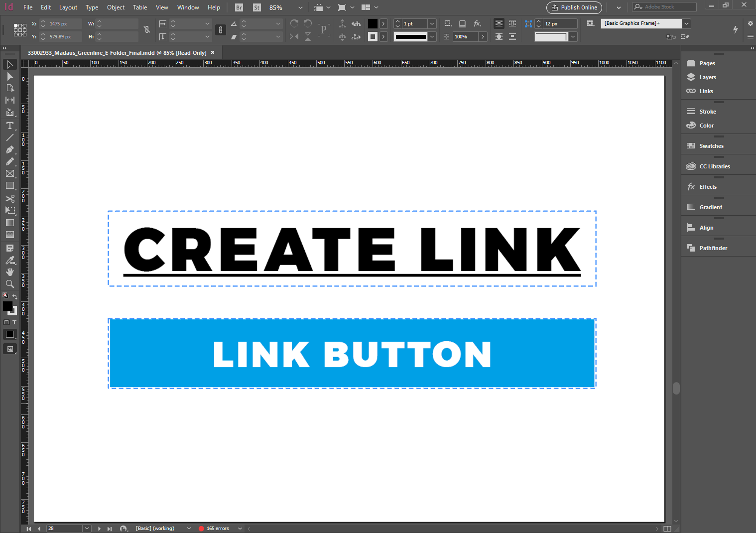Click the black fill color swatch in toolbox
Image resolution: width=756 pixels, height=533 pixels.
pyautogui.click(x=7, y=306)
